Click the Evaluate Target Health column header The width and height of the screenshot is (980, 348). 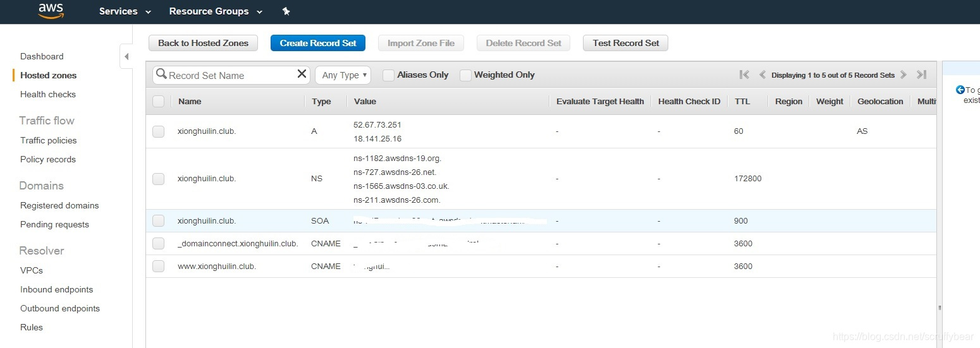coord(600,101)
